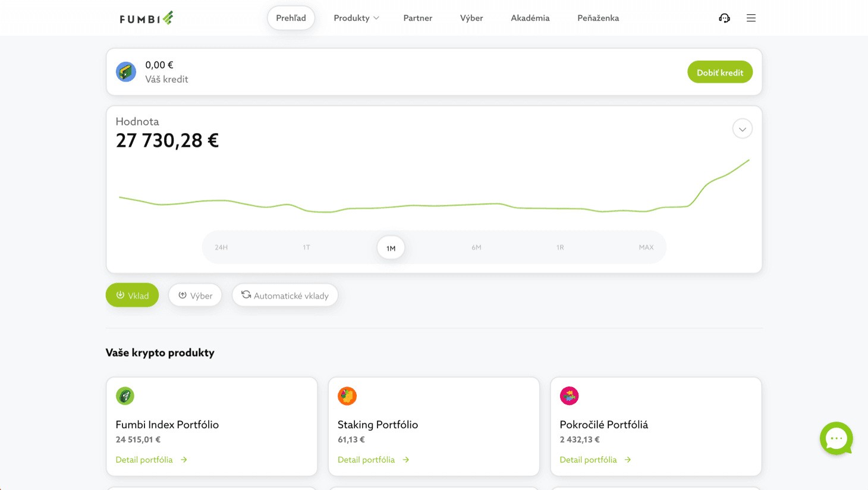
Task: Open the customer support headset icon
Action: [x=724, y=18]
